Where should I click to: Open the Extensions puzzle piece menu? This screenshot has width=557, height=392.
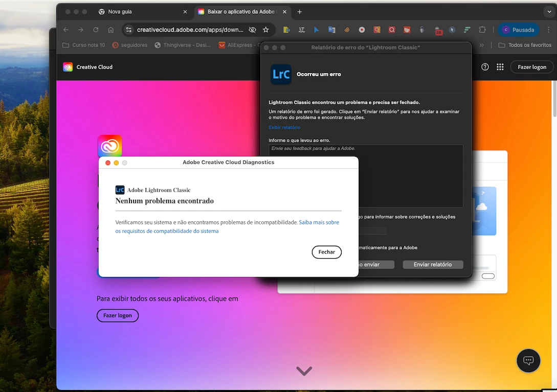pyautogui.click(x=482, y=30)
